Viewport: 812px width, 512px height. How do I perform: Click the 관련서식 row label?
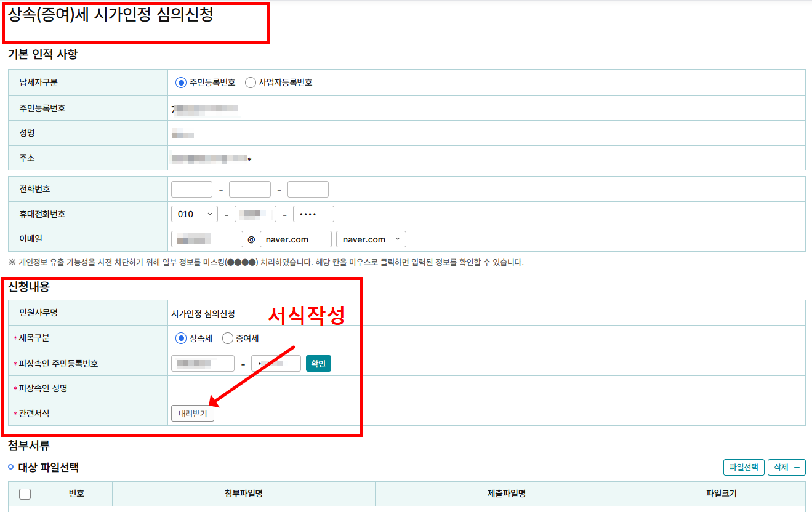(x=34, y=414)
